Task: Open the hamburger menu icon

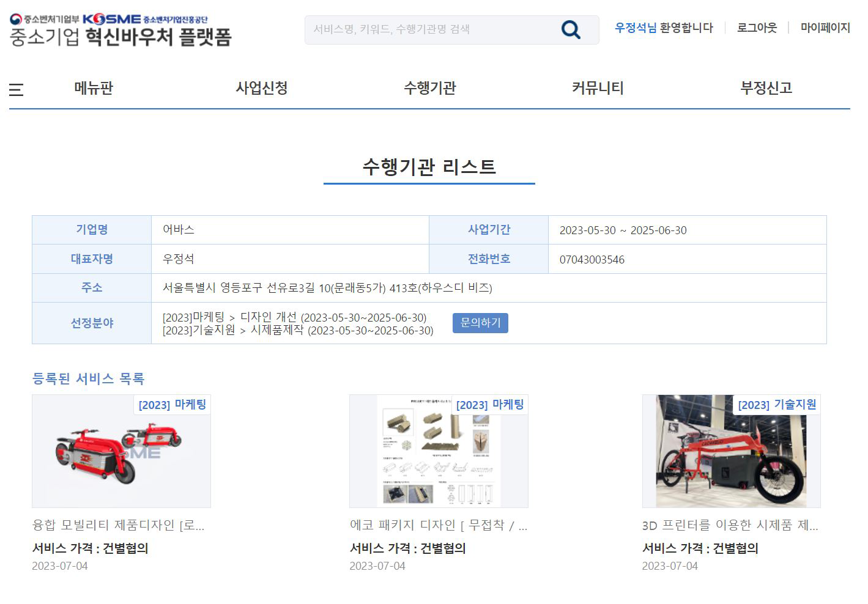Action: tap(17, 90)
